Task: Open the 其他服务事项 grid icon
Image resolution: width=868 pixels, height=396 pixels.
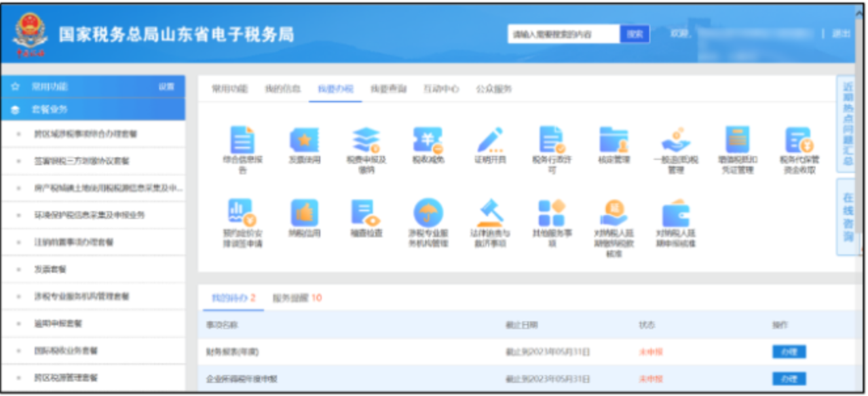Action: pos(551,213)
